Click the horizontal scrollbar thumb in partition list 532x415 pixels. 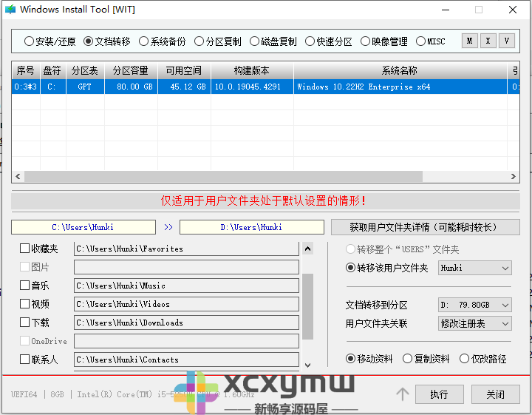pos(224,177)
